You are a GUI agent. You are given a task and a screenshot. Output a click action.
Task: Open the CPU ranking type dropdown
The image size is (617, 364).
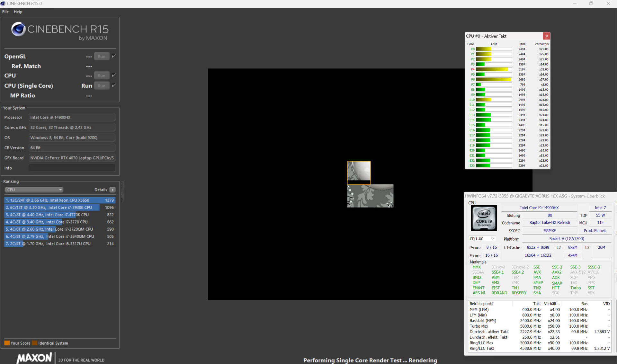(x=34, y=190)
